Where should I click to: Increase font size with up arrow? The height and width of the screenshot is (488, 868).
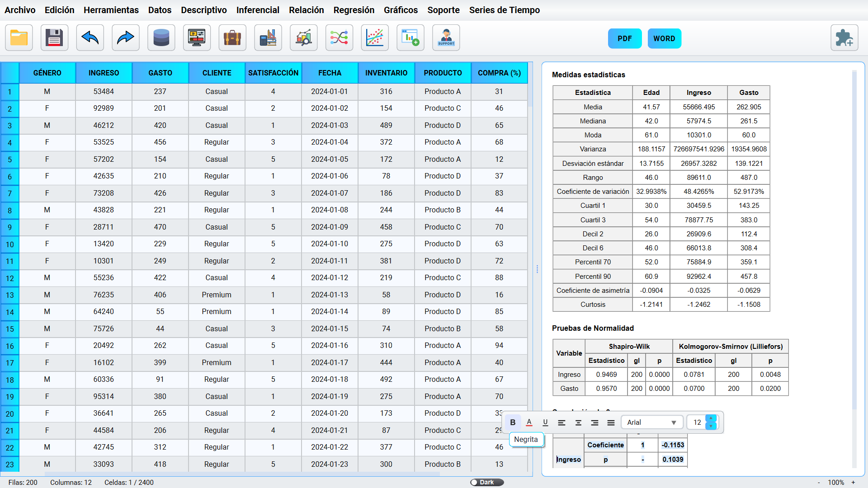(711, 419)
